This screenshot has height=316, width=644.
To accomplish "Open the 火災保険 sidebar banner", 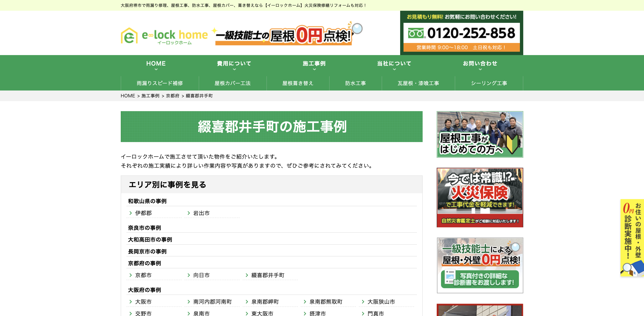I will [x=480, y=198].
